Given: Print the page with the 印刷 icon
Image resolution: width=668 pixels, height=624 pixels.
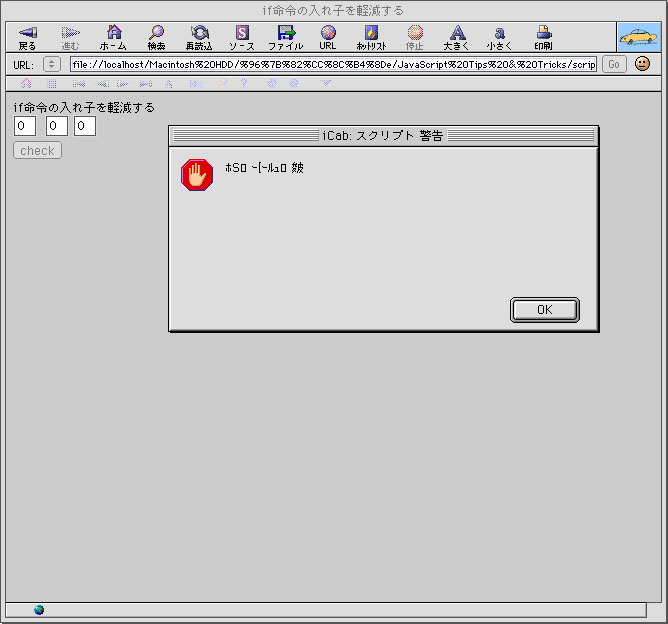Looking at the screenshot, I should [544, 32].
